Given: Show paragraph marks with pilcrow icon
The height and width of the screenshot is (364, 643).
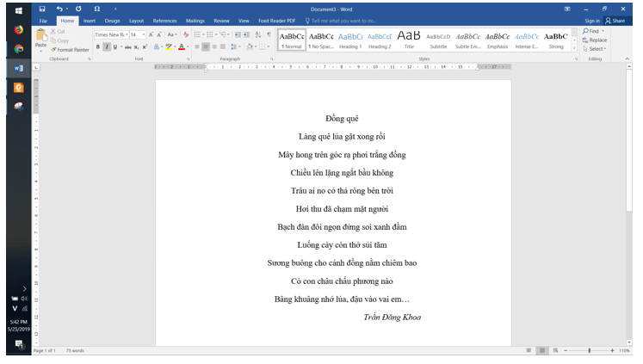Looking at the screenshot, I should [x=269, y=34].
